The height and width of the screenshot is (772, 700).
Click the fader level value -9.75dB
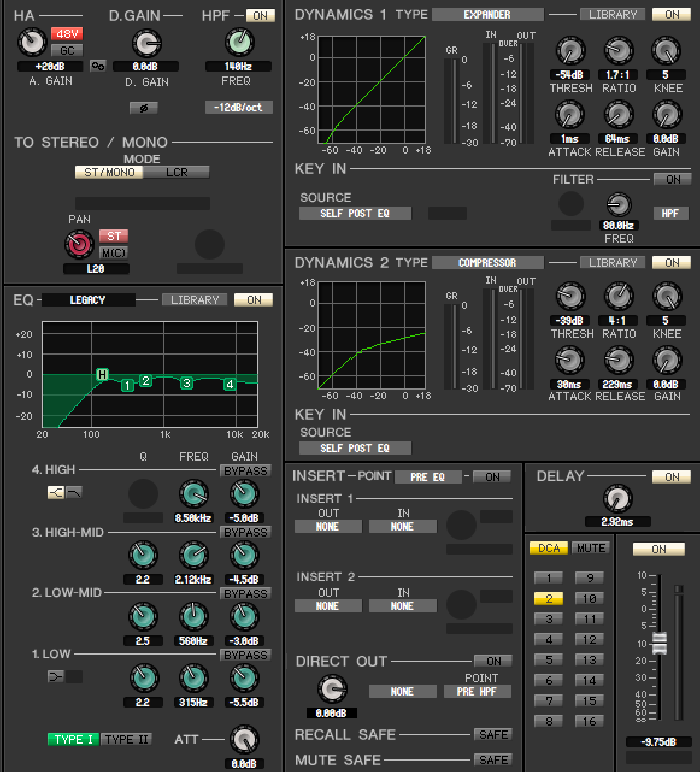point(658,742)
